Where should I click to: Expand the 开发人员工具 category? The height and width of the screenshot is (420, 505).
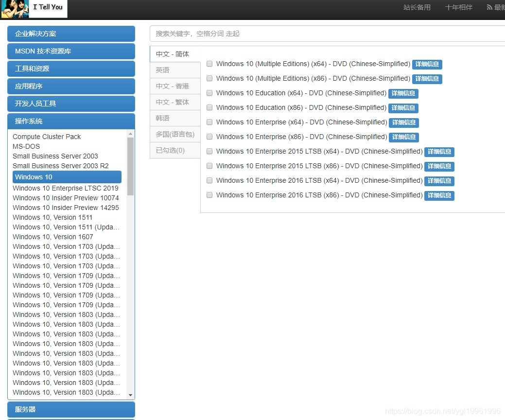(x=71, y=104)
